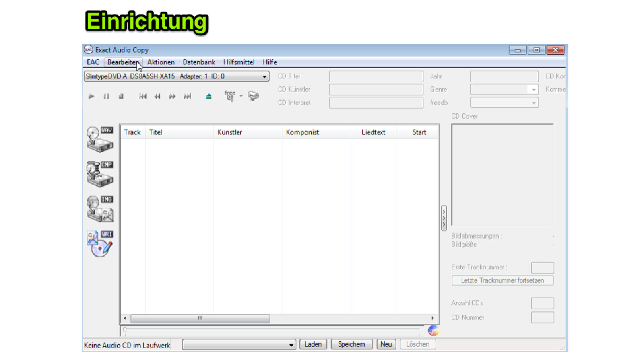Click the Laden button
644x362 pixels.
pyautogui.click(x=313, y=344)
